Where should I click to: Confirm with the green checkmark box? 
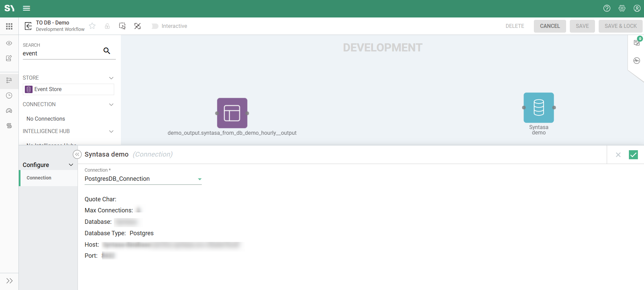click(x=633, y=155)
